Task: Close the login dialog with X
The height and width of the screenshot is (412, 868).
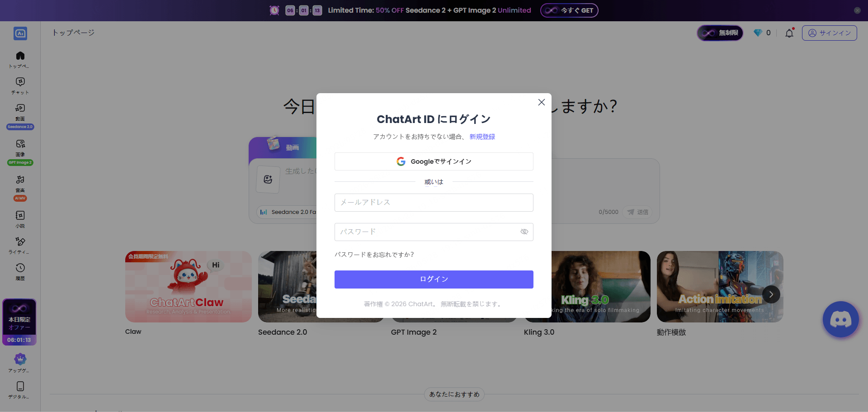Action: click(x=542, y=102)
